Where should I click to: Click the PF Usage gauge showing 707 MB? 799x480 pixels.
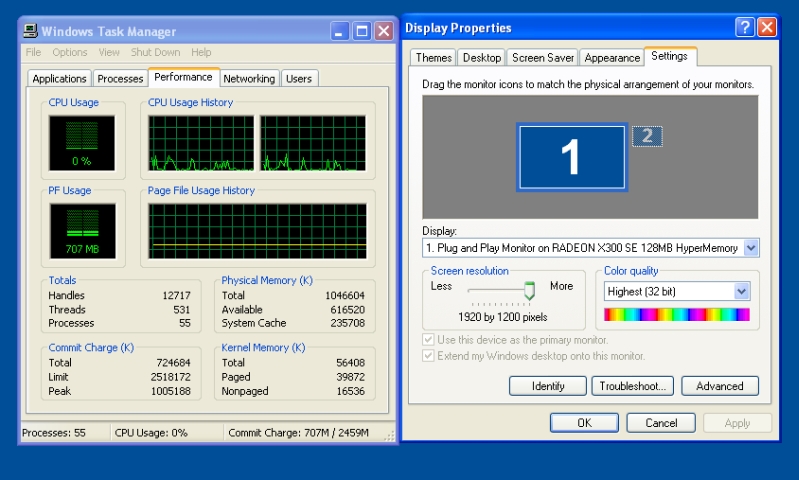click(x=83, y=231)
